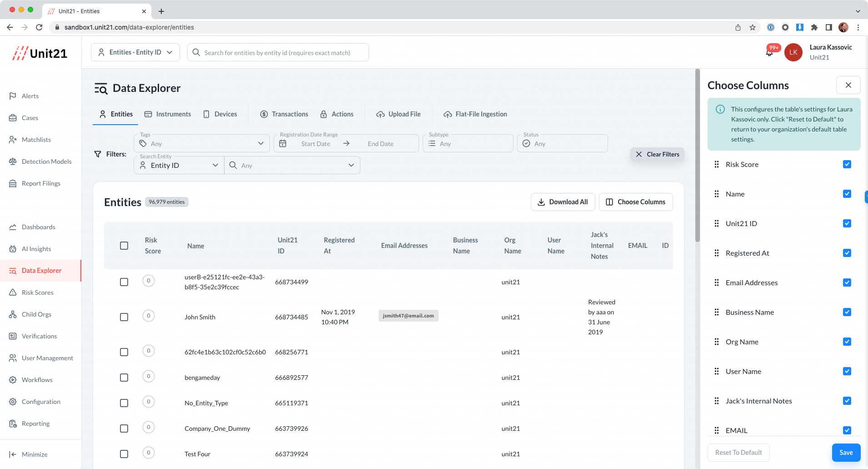Click the drag handle beside Risk Score
The height and width of the screenshot is (469, 868).
coord(717,164)
